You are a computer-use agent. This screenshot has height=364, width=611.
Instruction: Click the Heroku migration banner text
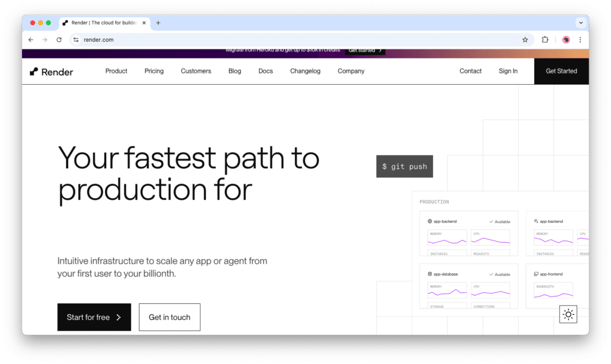[283, 50]
